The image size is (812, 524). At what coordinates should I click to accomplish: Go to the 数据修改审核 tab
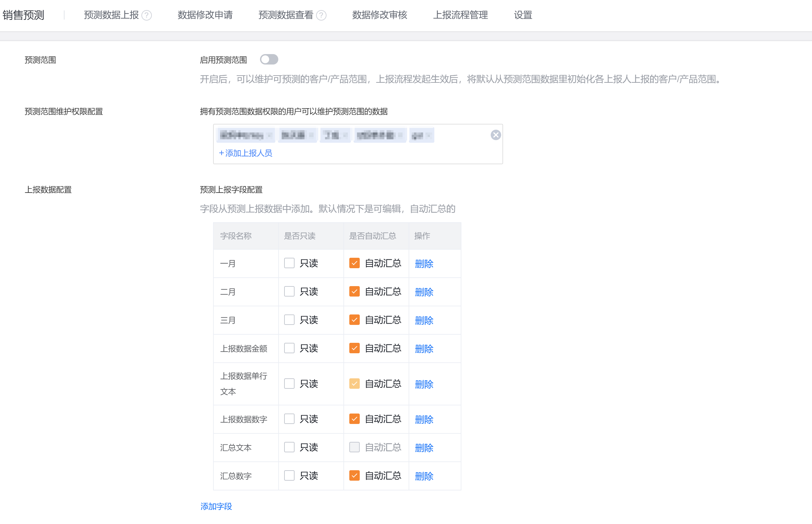(x=379, y=15)
